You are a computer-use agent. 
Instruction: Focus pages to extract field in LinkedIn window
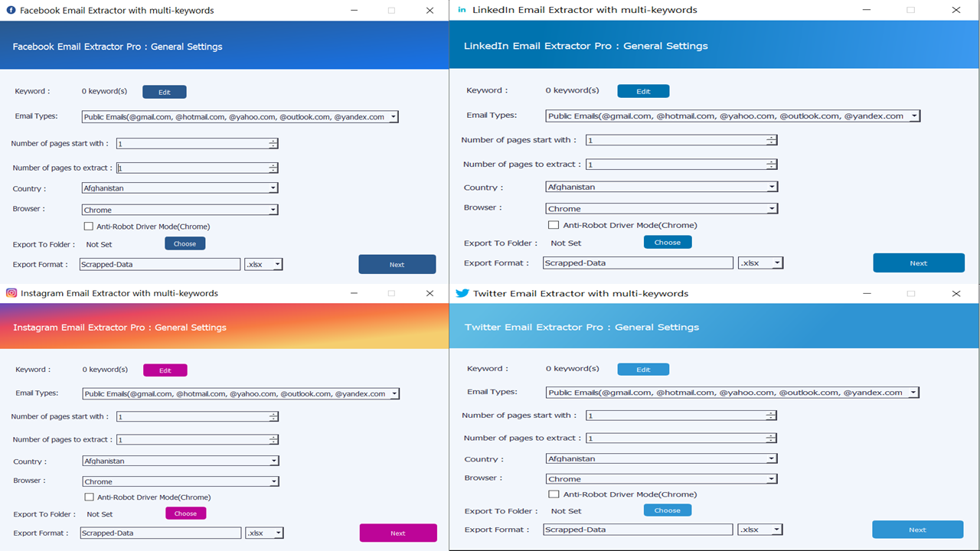(681, 165)
